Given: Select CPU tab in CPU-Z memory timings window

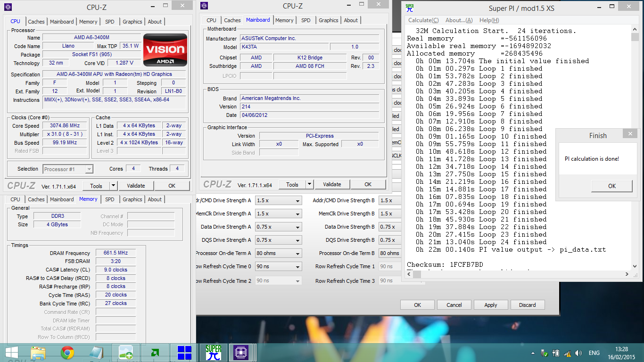Looking at the screenshot, I should pyautogui.click(x=16, y=199).
